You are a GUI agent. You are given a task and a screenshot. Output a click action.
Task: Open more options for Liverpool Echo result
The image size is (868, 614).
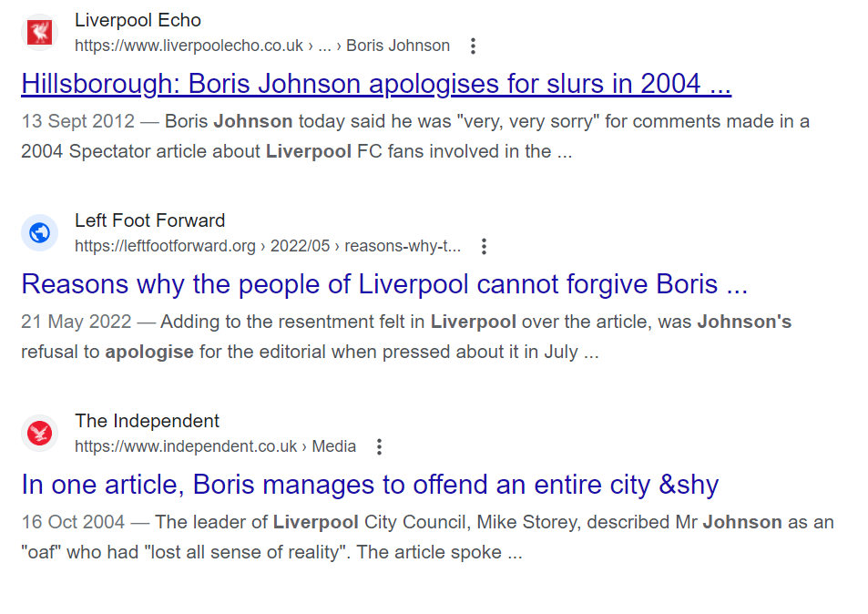pyautogui.click(x=473, y=46)
